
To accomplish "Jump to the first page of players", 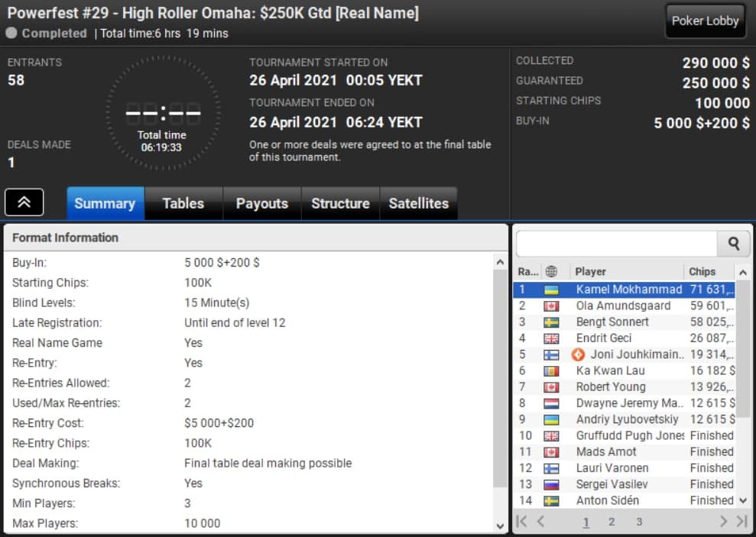I will point(521,522).
